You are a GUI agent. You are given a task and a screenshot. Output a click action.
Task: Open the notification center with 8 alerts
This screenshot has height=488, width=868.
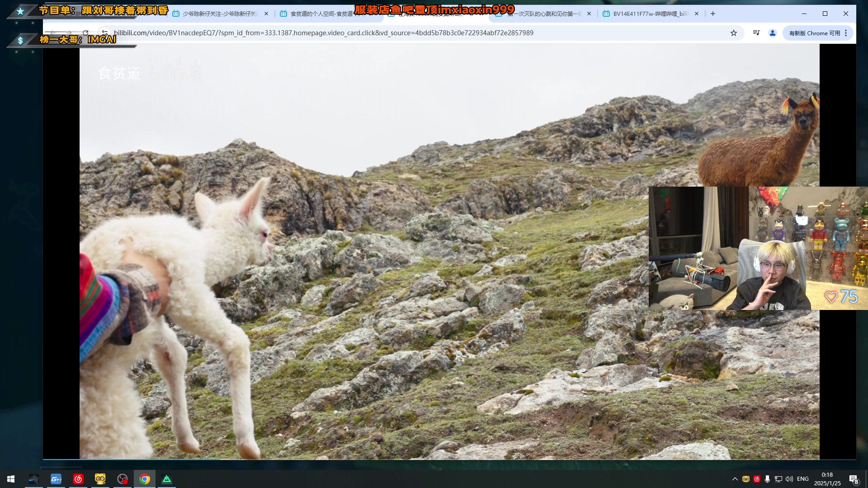[854, 479]
